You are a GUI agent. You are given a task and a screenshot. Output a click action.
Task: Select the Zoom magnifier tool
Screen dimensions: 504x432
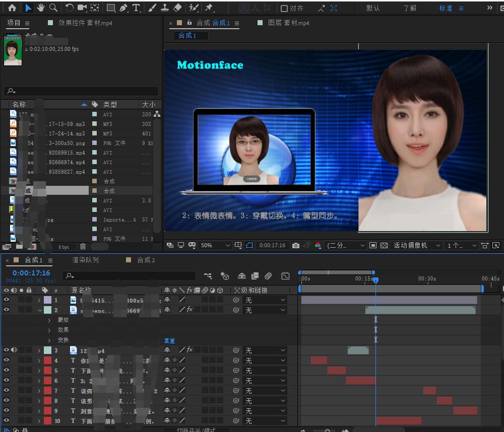(x=53, y=8)
